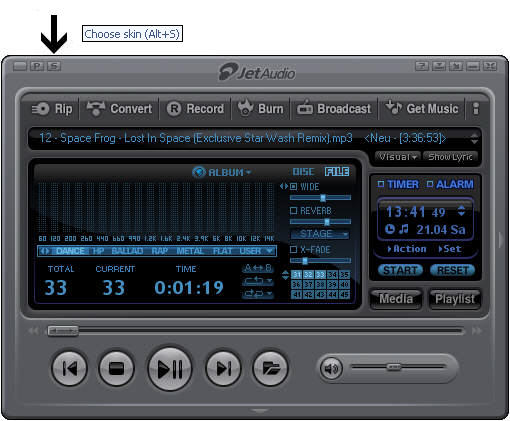The image size is (510, 421).
Task: Open the Burn disc tool
Action: click(x=261, y=109)
